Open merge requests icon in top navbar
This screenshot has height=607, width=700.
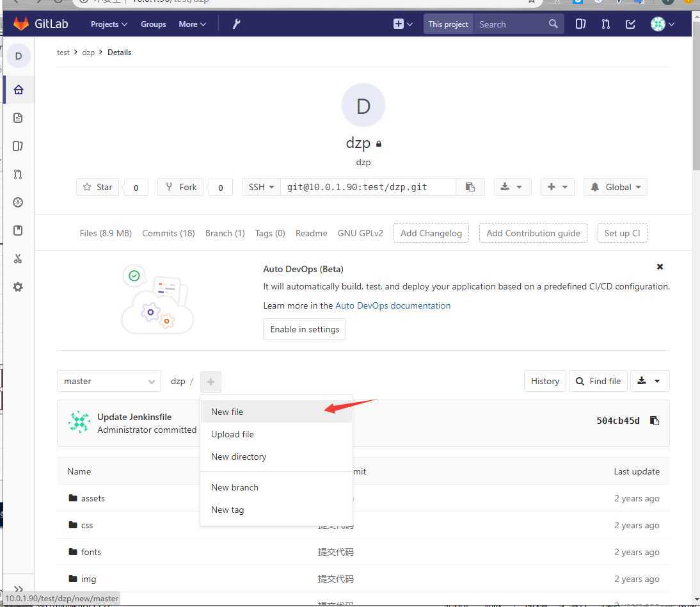[x=605, y=24]
